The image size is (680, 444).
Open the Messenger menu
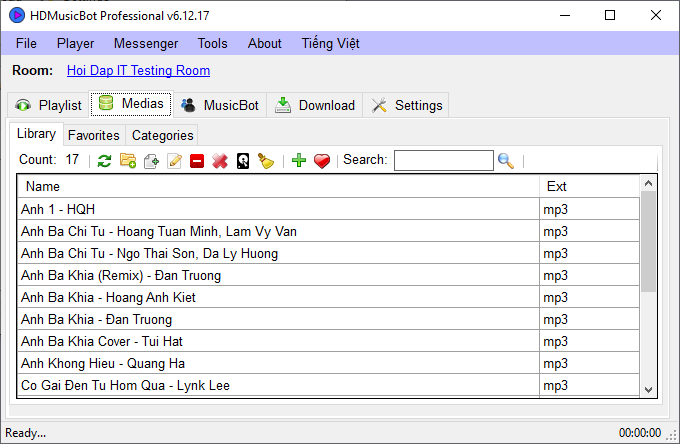click(x=146, y=43)
